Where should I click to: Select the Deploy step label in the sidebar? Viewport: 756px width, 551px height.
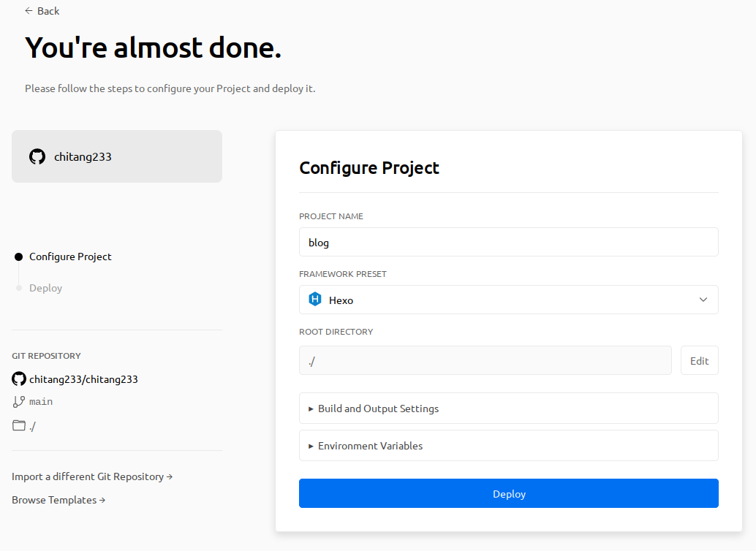click(x=45, y=288)
